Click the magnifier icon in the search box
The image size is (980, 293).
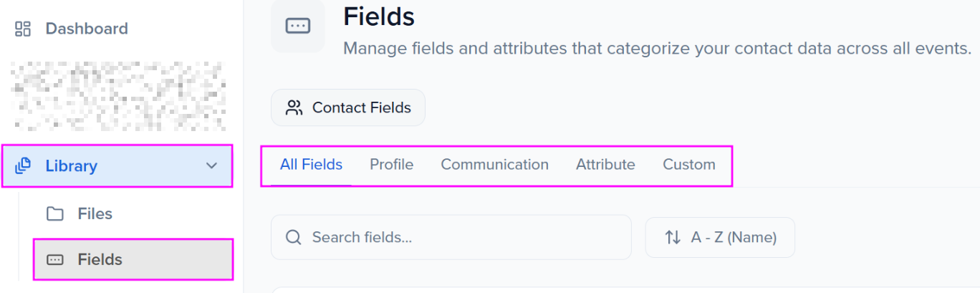coord(293,237)
